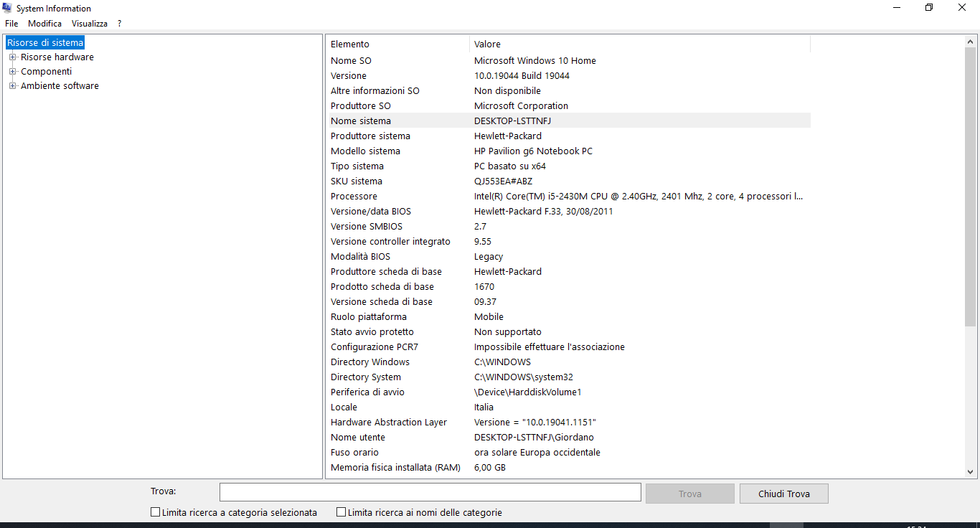The image size is (980, 528).
Task: Select the SKU sistema row
Action: point(569,181)
